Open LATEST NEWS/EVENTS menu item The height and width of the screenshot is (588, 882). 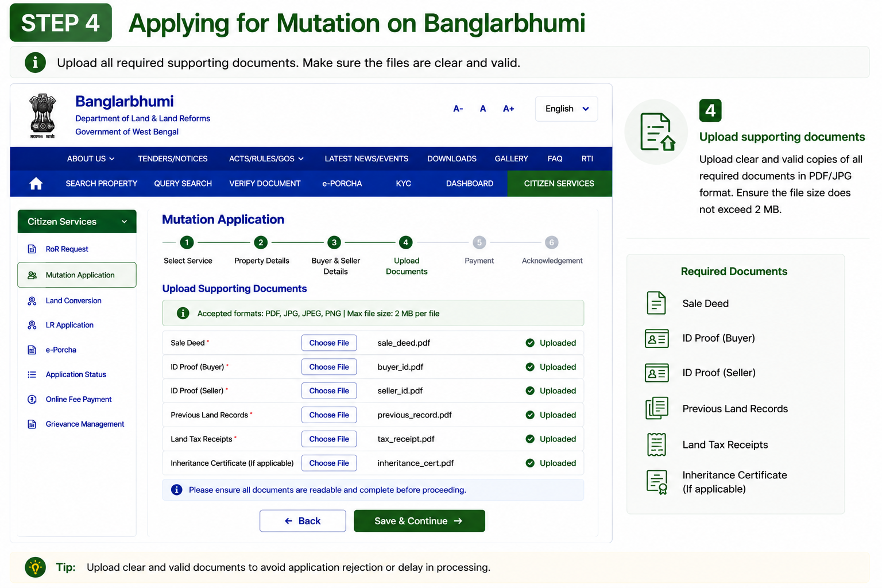click(366, 158)
